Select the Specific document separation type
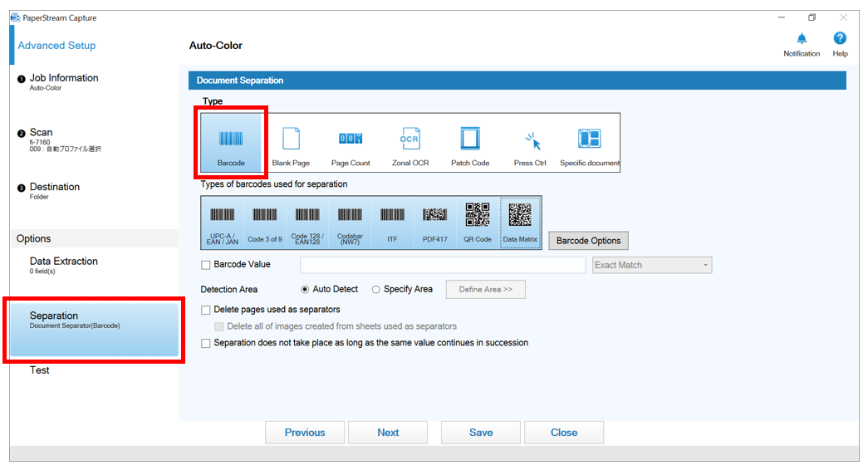The height and width of the screenshot is (470, 868). click(590, 143)
